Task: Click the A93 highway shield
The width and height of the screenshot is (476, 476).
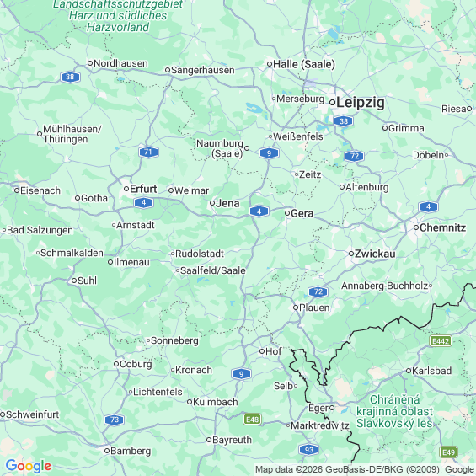Action: (x=308, y=450)
